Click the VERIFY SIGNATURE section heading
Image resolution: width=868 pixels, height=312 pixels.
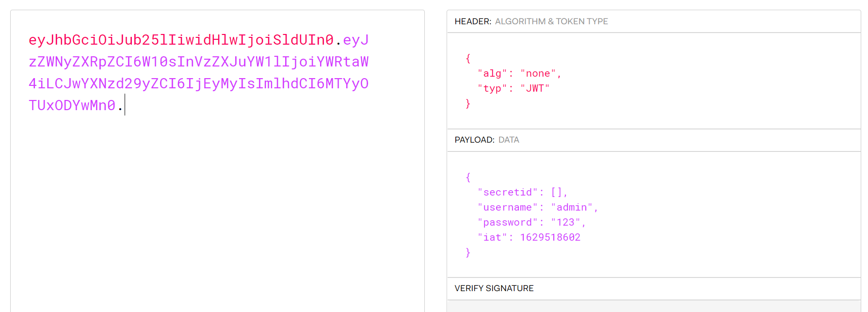pos(494,288)
